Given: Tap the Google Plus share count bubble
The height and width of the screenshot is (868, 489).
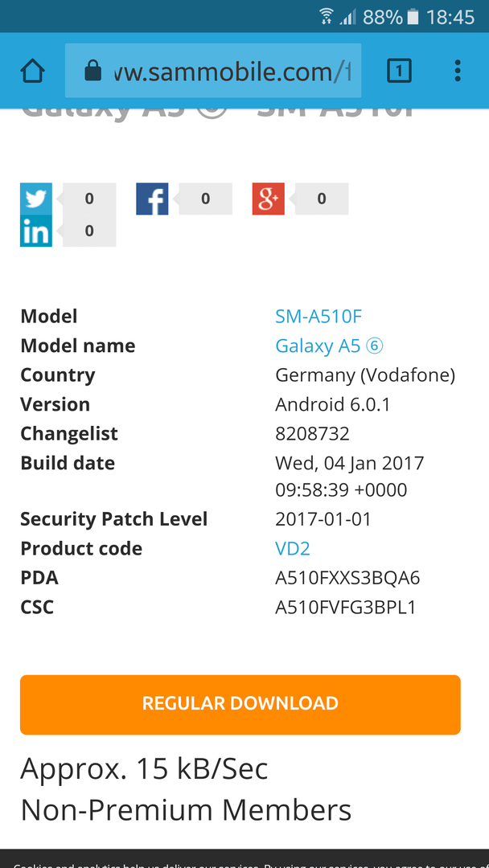Looking at the screenshot, I should point(322,199).
